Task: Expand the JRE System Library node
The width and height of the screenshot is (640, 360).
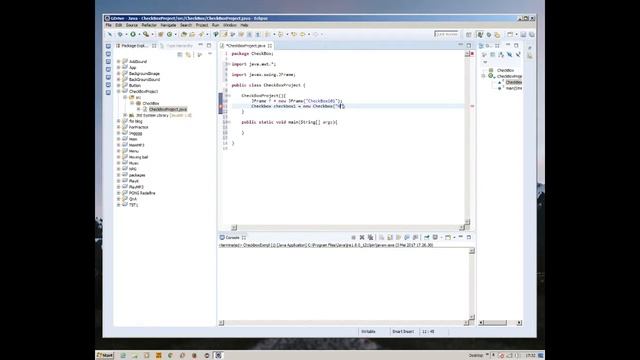Action: [x=125, y=116]
